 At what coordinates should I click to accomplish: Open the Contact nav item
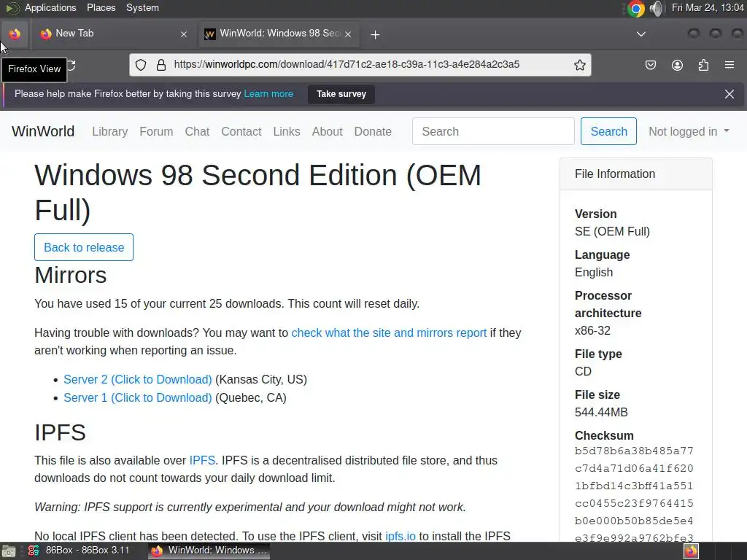click(x=241, y=131)
